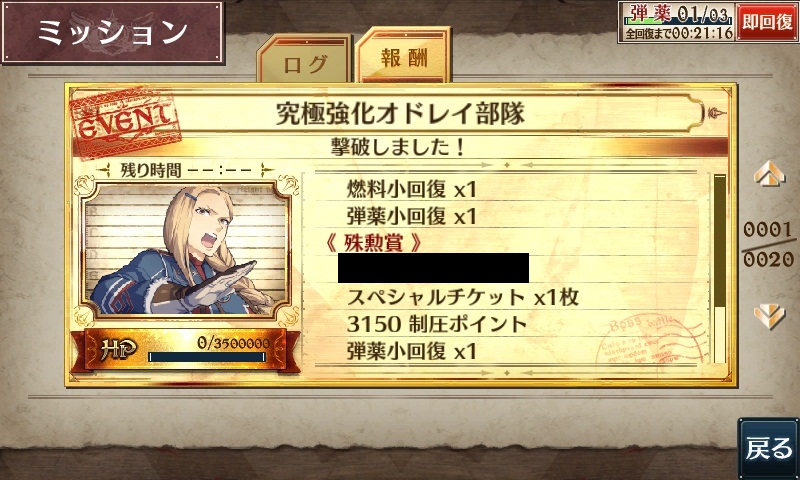Click the 戻る back button
This screenshot has width=800, height=480.
[769, 448]
